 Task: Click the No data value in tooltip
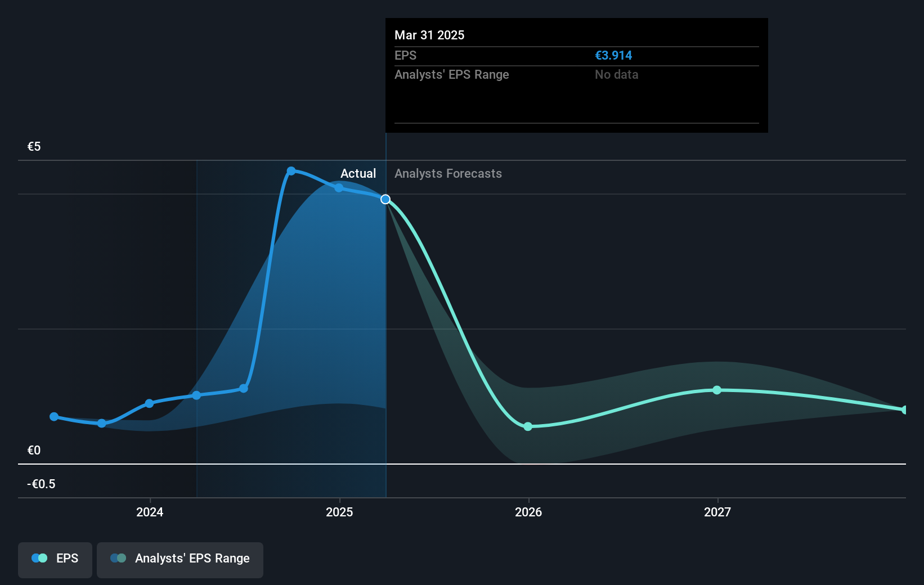pos(616,74)
